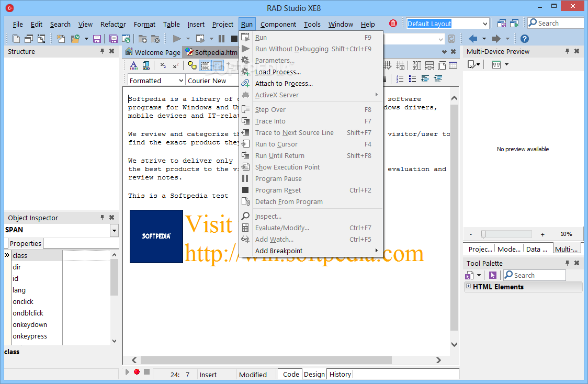Click the class property value field
Screen dimensions: 588x384
pyautogui.click(x=86, y=255)
